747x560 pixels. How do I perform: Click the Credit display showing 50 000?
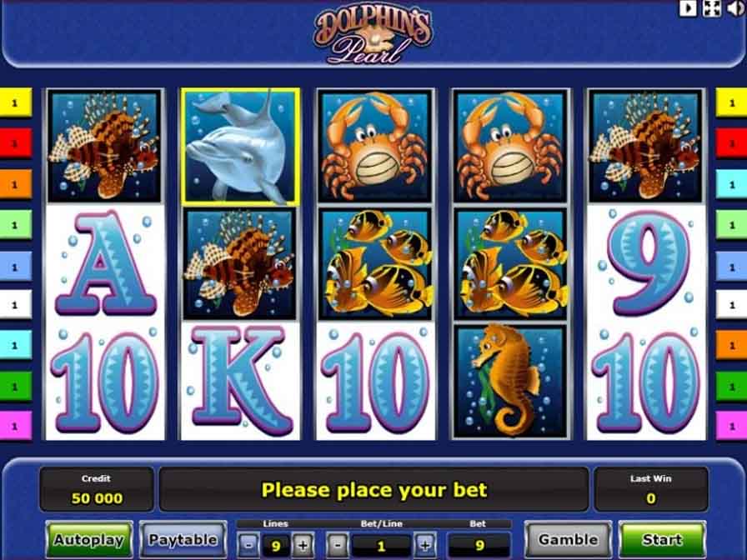point(97,489)
